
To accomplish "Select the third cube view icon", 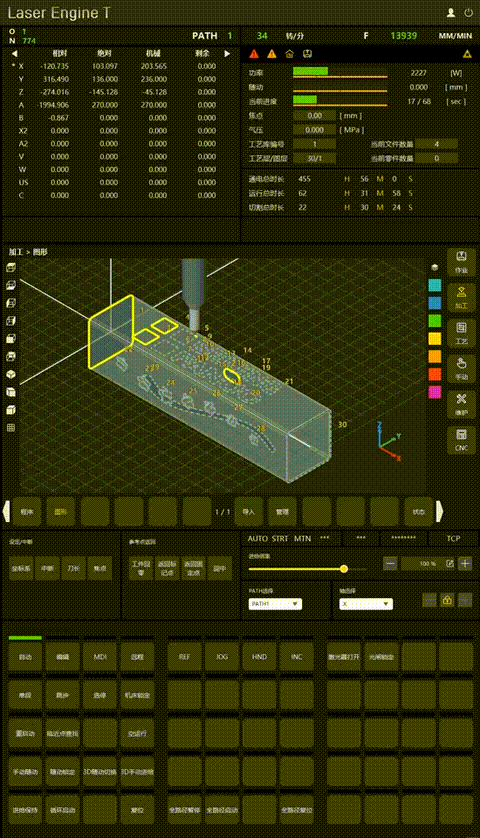I will click(x=11, y=303).
